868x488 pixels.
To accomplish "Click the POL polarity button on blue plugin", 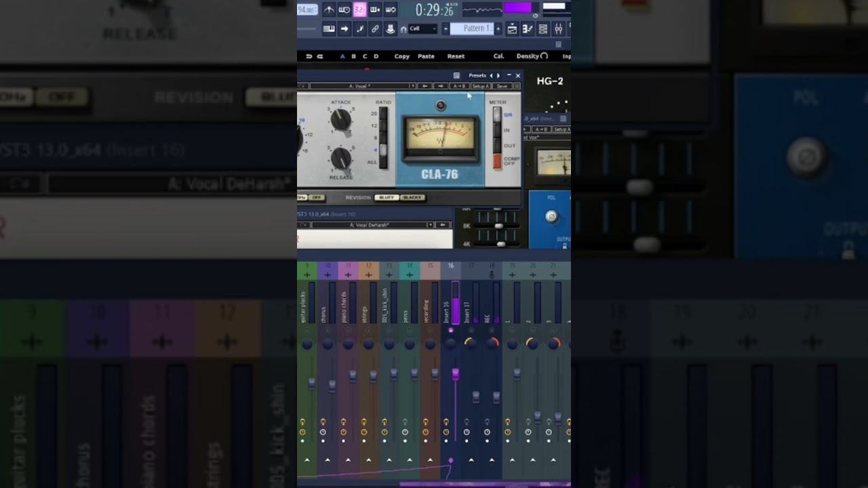I will 552,216.
